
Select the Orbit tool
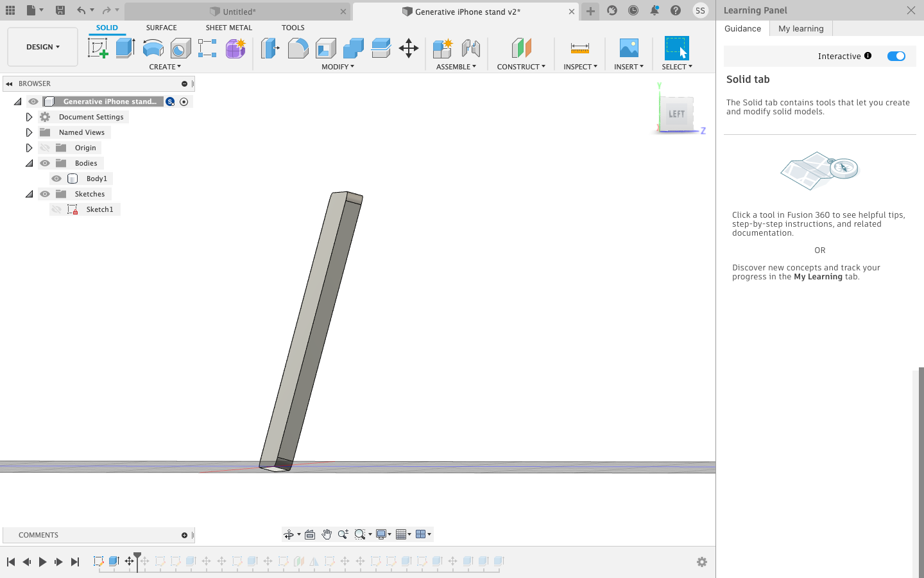coord(289,534)
